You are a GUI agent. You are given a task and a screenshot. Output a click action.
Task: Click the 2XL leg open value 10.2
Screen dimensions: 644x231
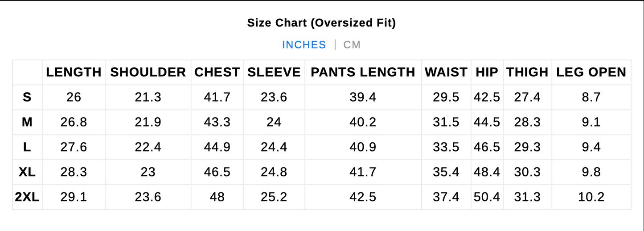click(x=591, y=197)
